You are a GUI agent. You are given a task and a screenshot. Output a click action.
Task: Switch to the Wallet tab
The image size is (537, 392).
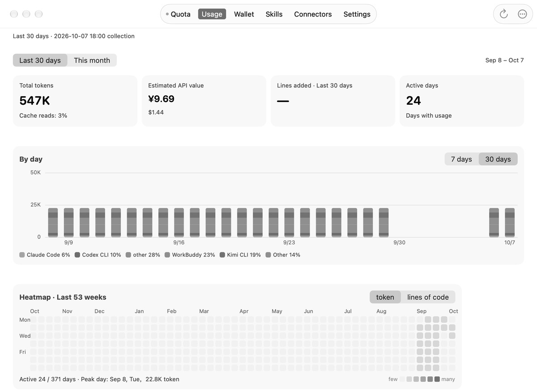(x=244, y=14)
